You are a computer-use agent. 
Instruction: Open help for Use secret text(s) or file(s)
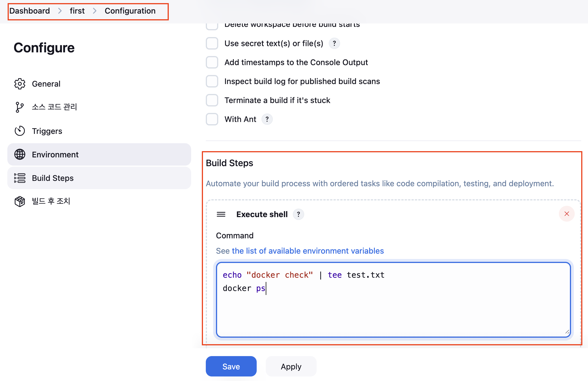[334, 43]
